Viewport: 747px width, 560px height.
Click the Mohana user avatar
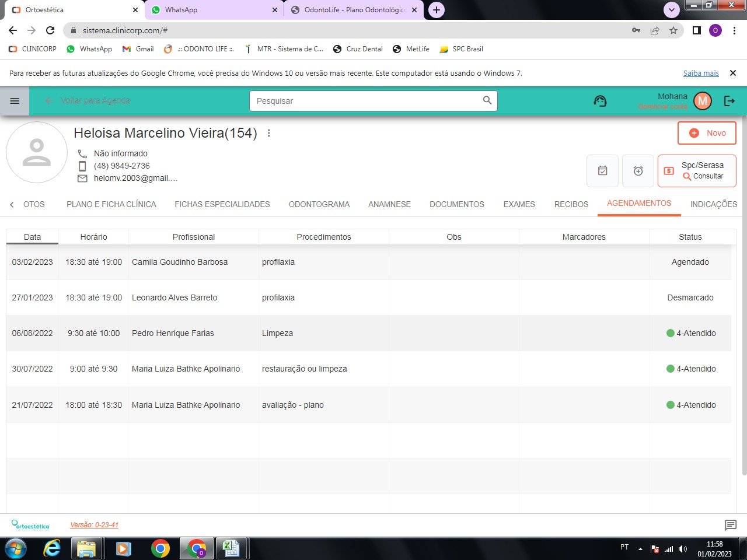tap(703, 101)
